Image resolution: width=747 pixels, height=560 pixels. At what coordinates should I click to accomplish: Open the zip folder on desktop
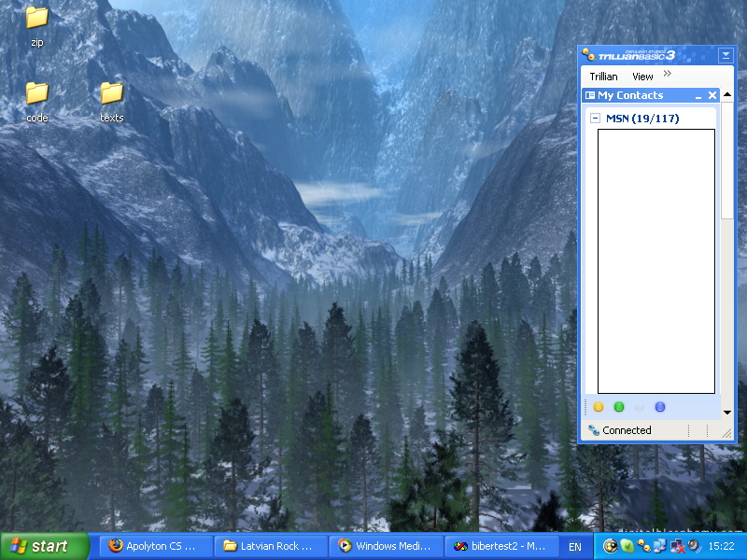pos(37,18)
